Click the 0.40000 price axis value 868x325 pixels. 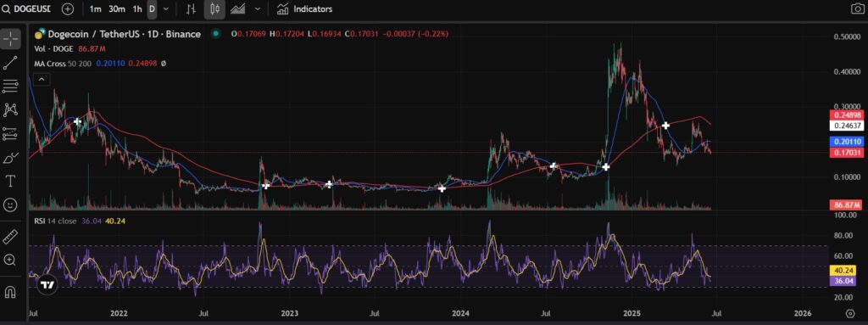pyautogui.click(x=847, y=71)
